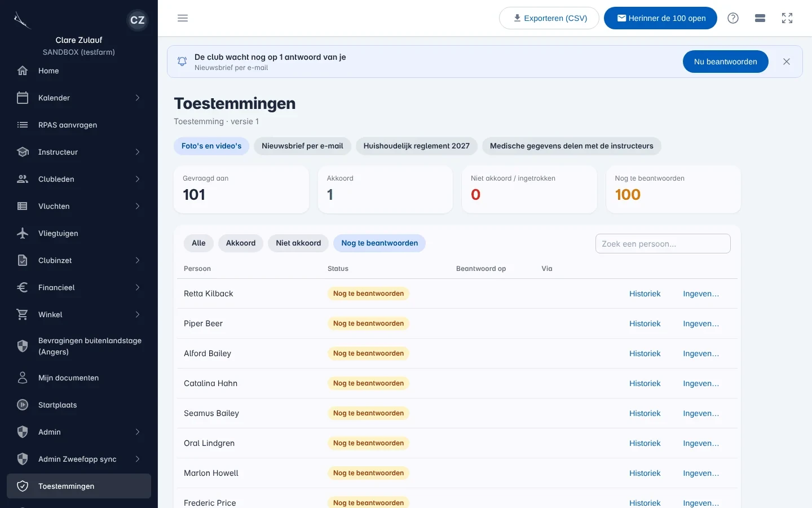Click Herinner de 100 open button

click(660, 18)
